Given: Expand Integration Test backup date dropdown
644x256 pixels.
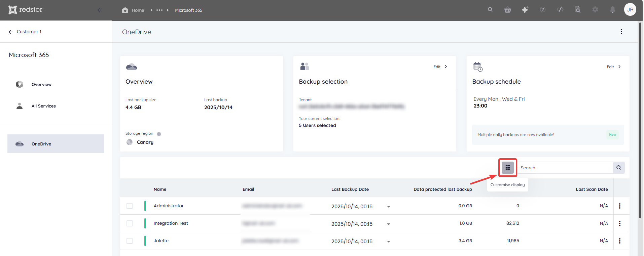Looking at the screenshot, I should click(x=389, y=224).
